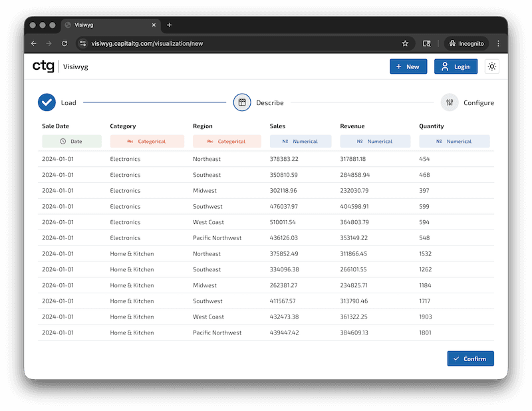Go back using the browser back arrow

click(x=34, y=43)
